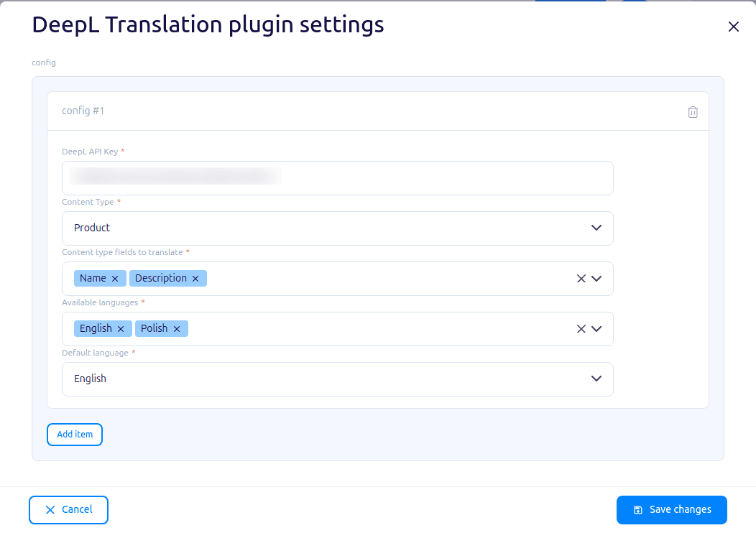The image size is (756, 533).
Task: Open the Available languages dropdown arrow
Action: (x=596, y=329)
